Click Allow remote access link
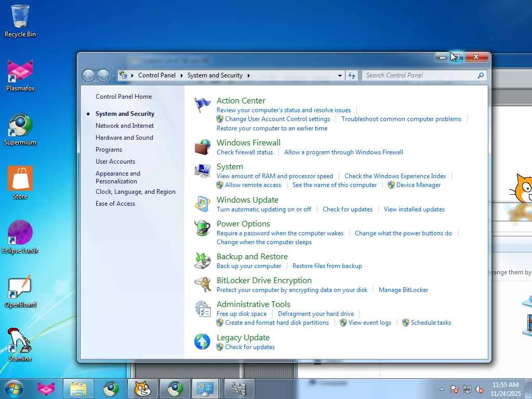The width and height of the screenshot is (532, 399). (x=253, y=185)
